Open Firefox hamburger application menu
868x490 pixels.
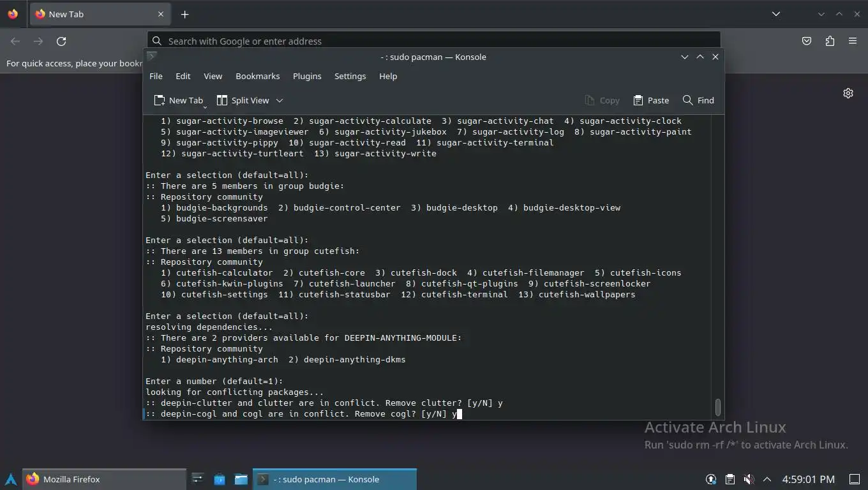[853, 41]
